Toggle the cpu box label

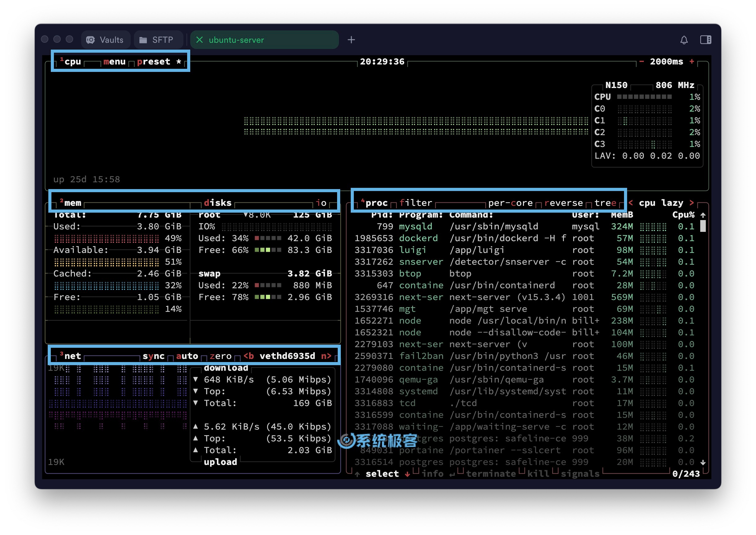[70, 62]
